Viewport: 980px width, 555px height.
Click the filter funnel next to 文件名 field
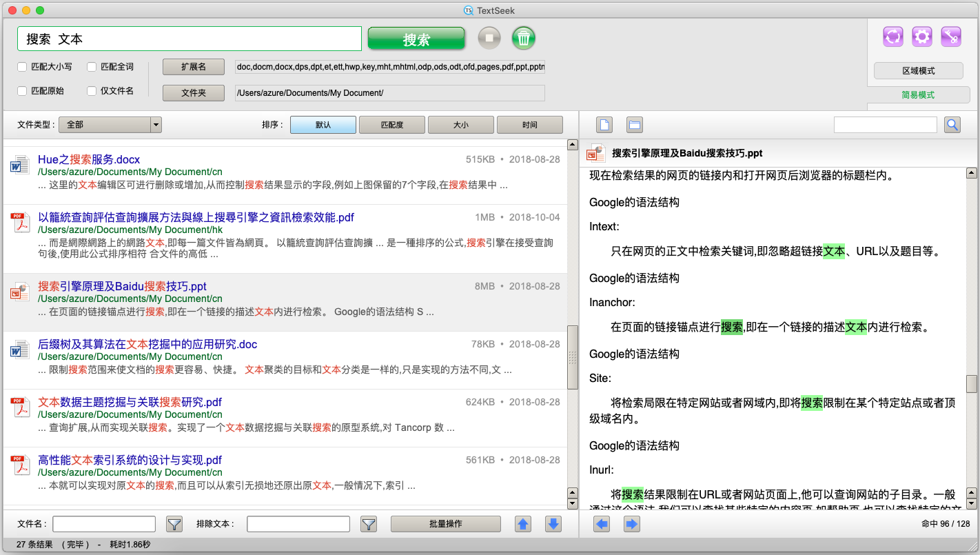(x=174, y=525)
